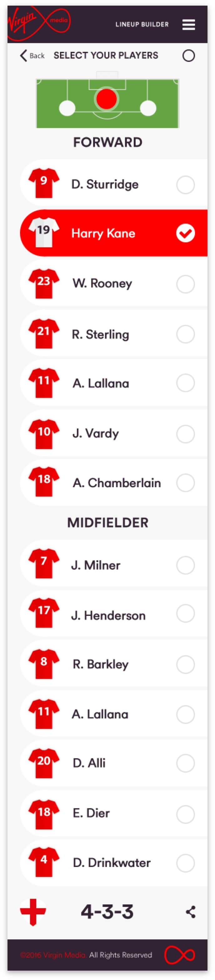Open the 4-3-3 formation selector
This screenshot has width=215, height=980.
click(107, 912)
